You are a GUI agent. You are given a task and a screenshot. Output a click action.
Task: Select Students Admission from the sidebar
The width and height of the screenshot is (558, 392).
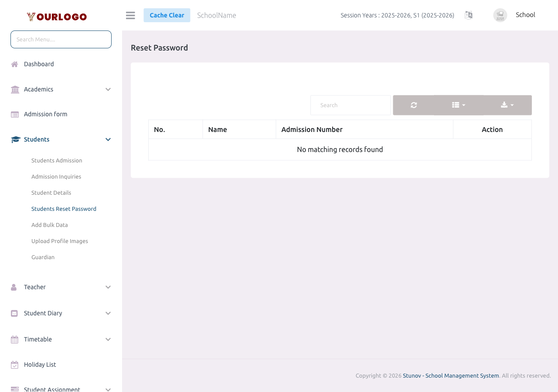click(x=57, y=160)
